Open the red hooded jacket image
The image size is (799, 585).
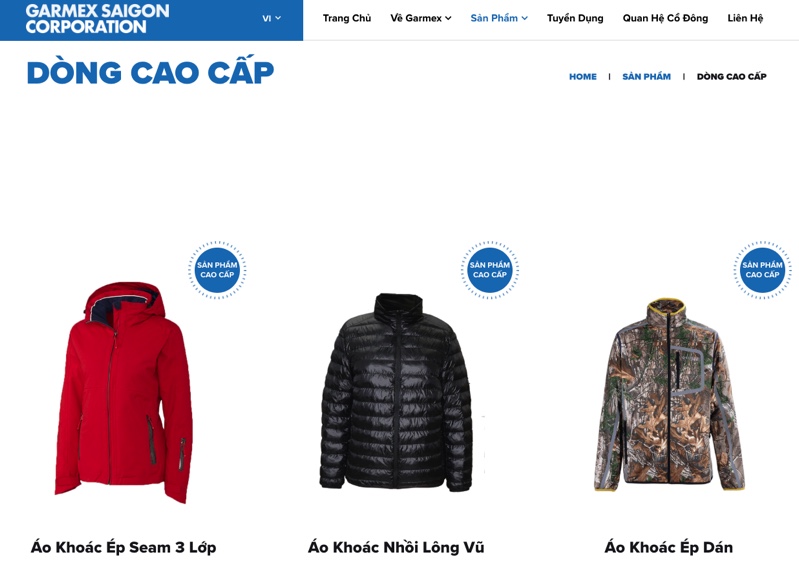(124, 392)
